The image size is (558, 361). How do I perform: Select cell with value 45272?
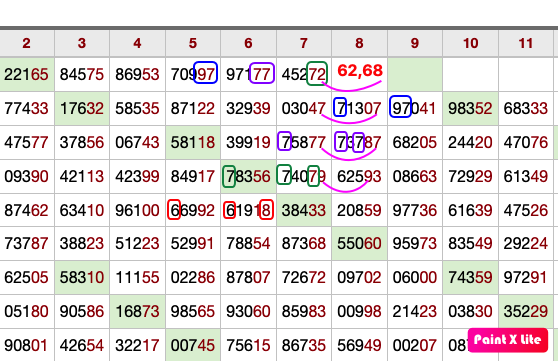coord(304,74)
